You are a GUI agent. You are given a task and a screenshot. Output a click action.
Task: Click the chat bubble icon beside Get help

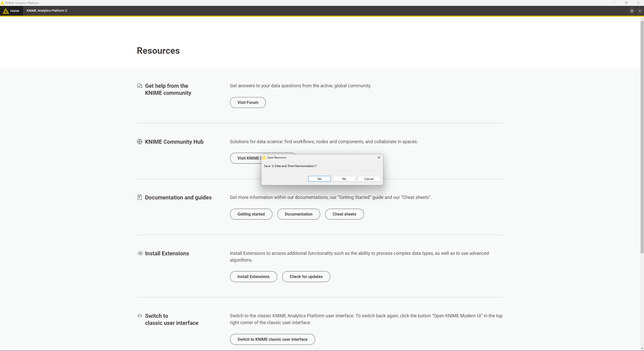coord(139,86)
